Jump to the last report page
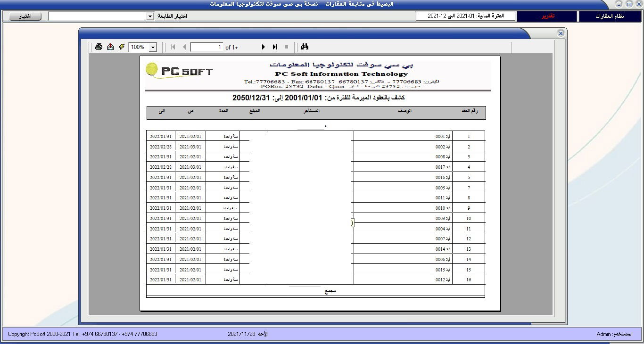The width and height of the screenshot is (644, 344). tap(275, 47)
